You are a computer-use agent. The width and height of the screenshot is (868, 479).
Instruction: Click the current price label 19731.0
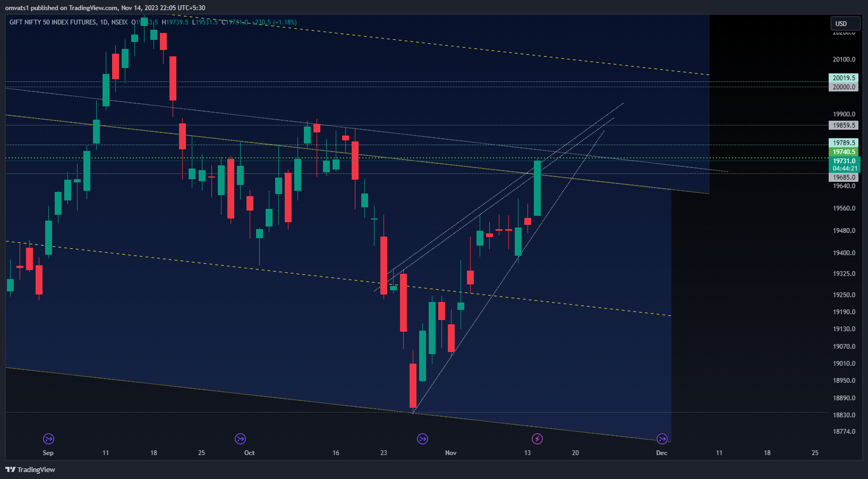tap(844, 161)
